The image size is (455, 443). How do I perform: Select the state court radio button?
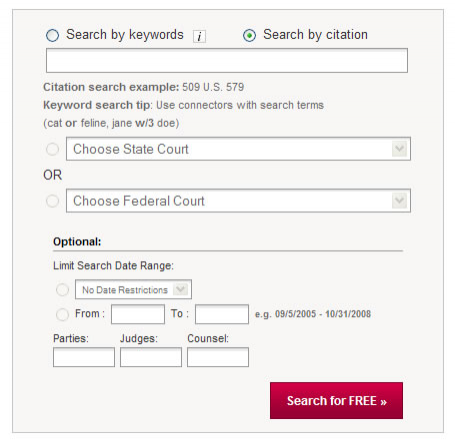pos(52,149)
